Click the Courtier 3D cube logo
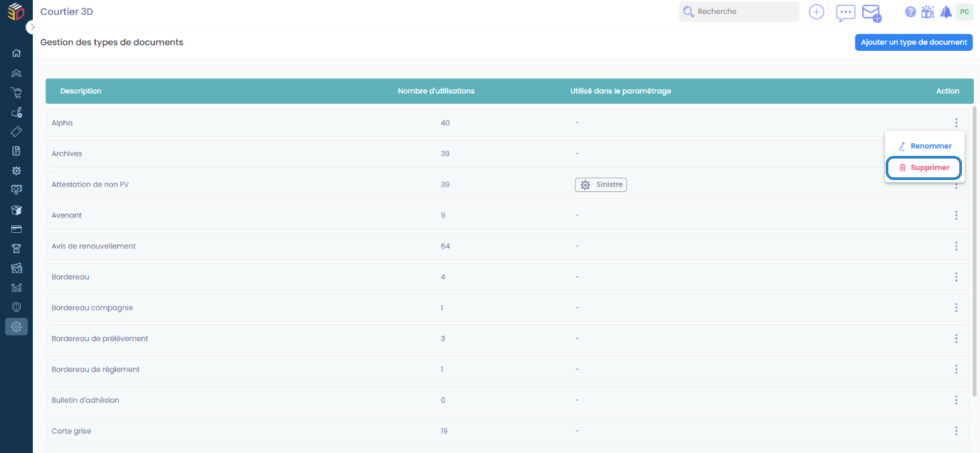 [16, 11]
